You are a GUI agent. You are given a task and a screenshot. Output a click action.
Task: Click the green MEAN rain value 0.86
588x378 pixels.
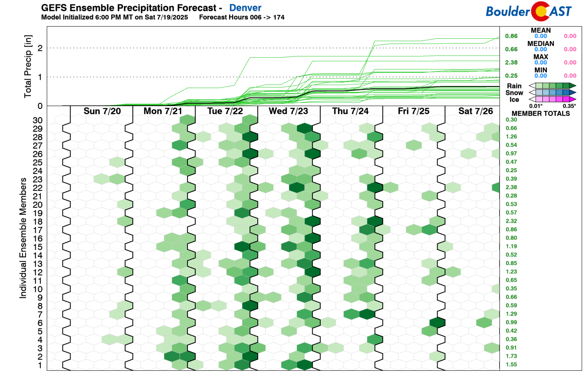coord(511,36)
